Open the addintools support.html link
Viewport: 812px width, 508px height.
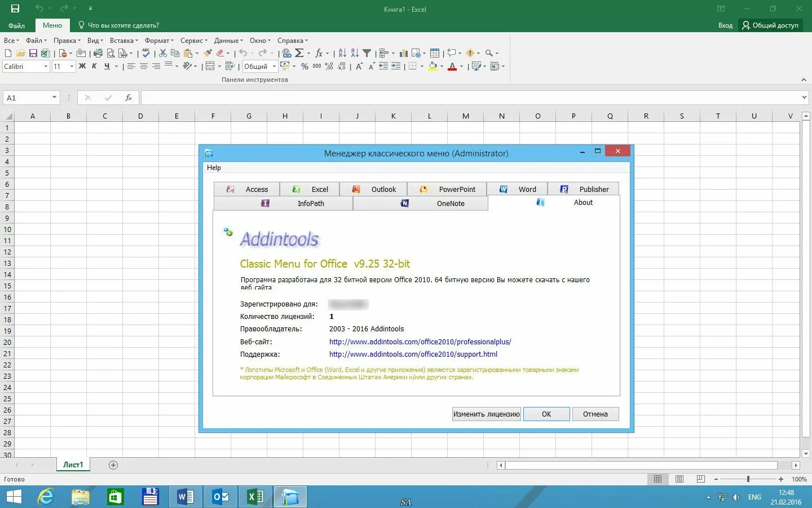pos(413,354)
